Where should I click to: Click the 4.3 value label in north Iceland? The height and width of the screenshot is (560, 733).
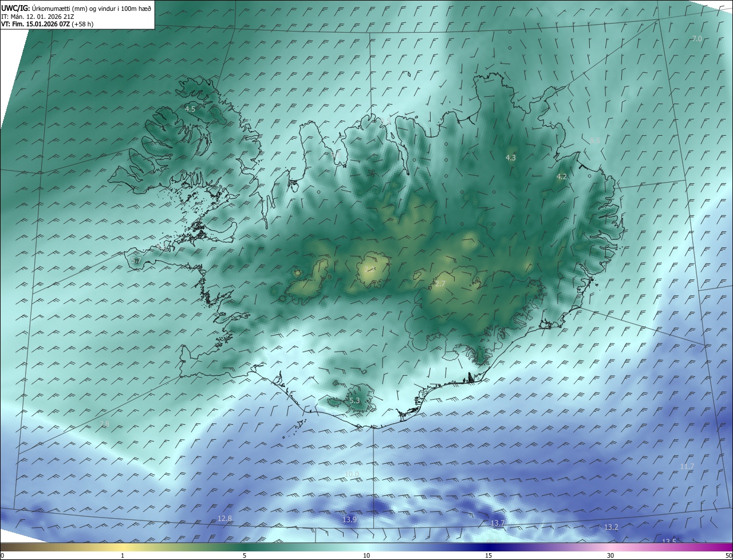pyautogui.click(x=511, y=157)
